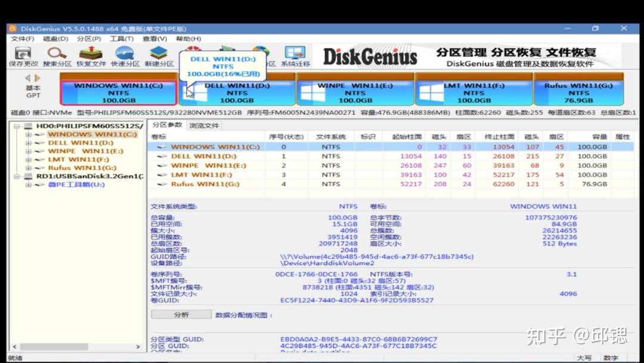
Task: Click the DiskGenius banner logo
Action: (370, 56)
